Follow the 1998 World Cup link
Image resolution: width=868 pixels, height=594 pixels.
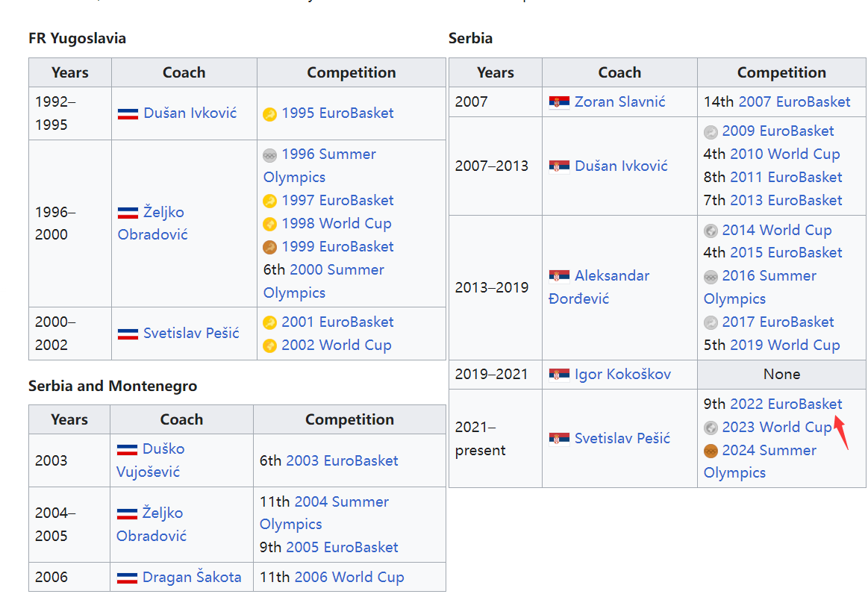(336, 223)
